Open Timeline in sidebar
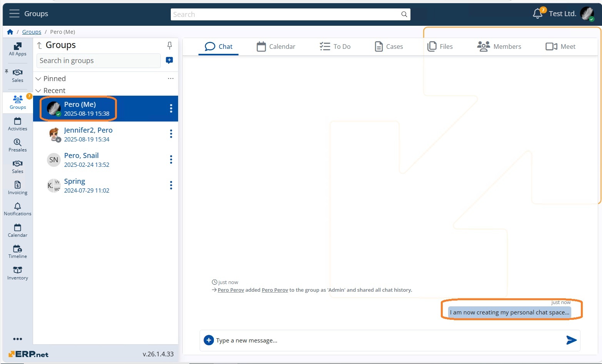The image size is (602, 364). pos(18,252)
